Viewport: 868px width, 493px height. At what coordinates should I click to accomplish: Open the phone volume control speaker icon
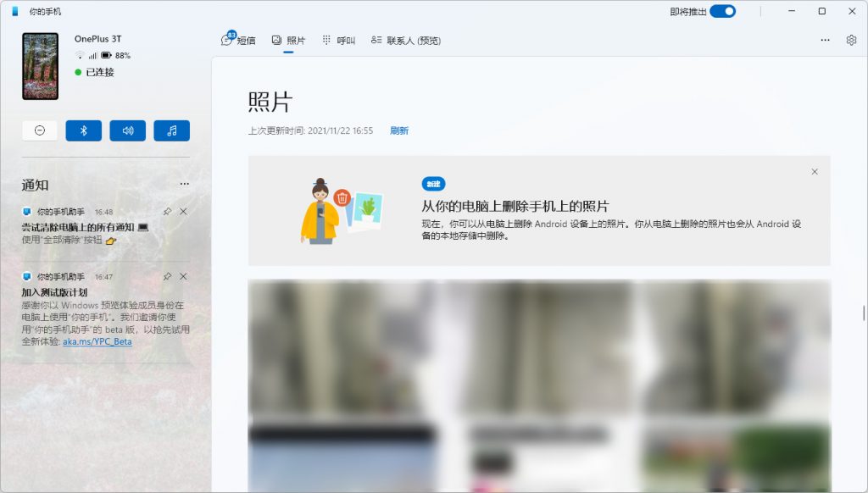click(x=127, y=130)
